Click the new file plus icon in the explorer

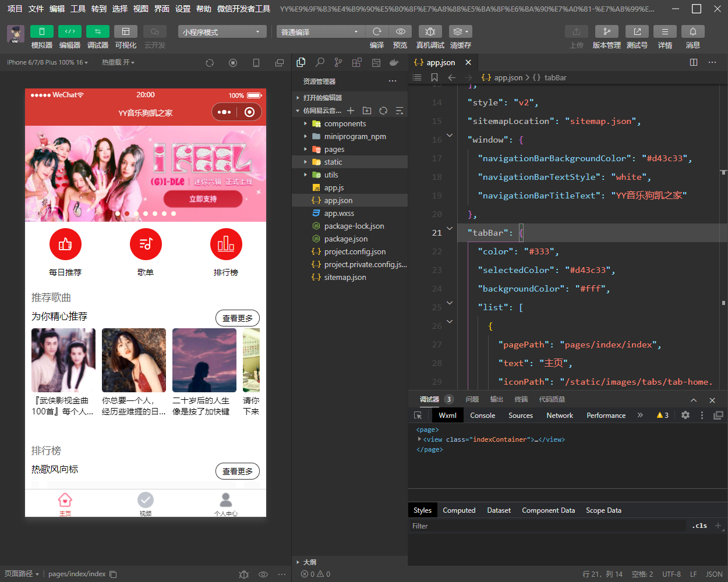coord(351,111)
